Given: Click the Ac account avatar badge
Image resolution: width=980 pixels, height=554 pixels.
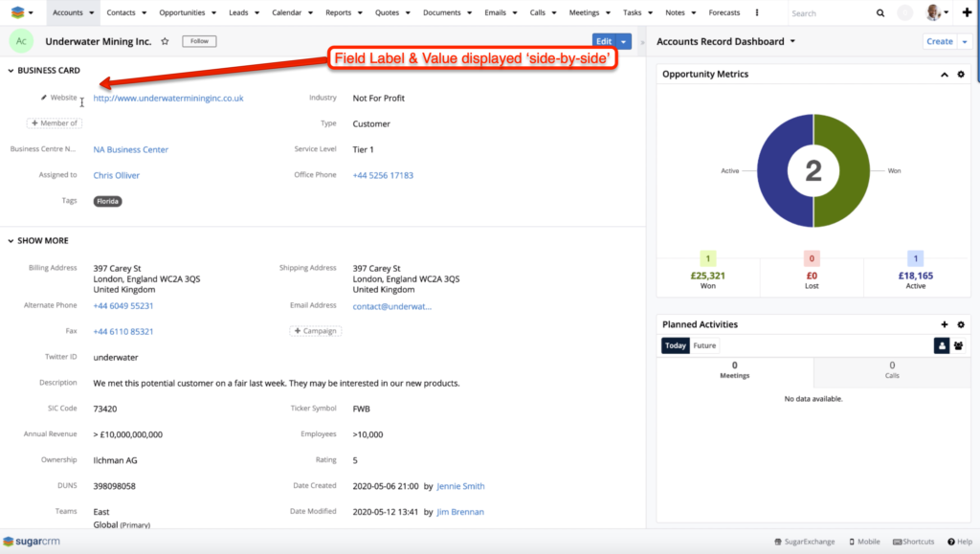Looking at the screenshot, I should point(21,41).
